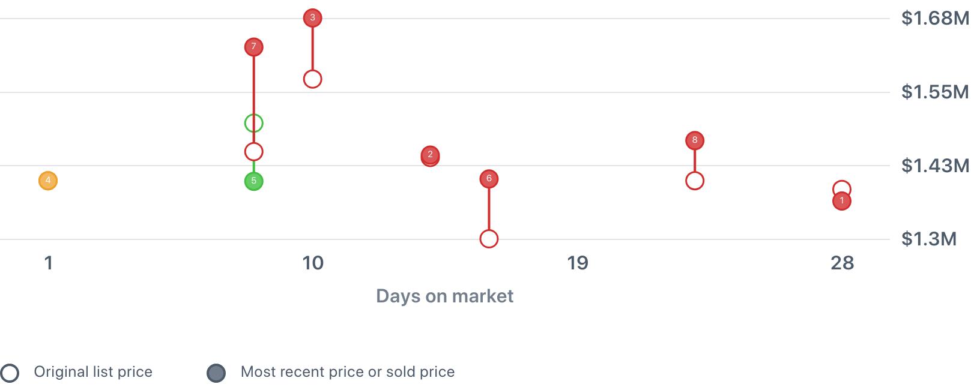Click hollow original price circle below marker 8

pos(695,181)
